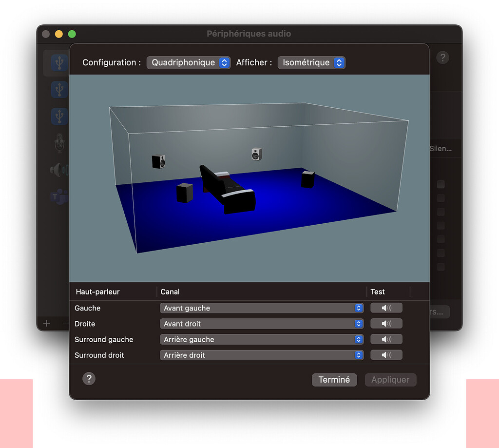The width and height of the screenshot is (499, 448).
Task: Select the third USB audio device icon
Action: (x=59, y=116)
